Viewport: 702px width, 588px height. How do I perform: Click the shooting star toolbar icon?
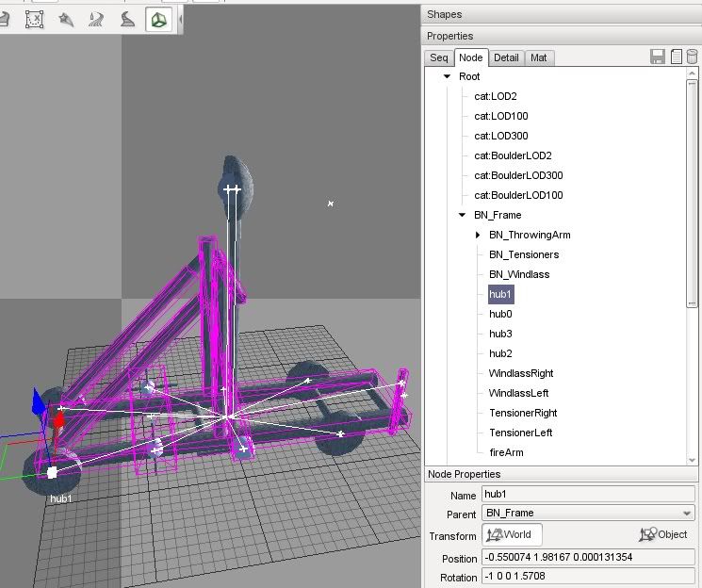pos(66,19)
